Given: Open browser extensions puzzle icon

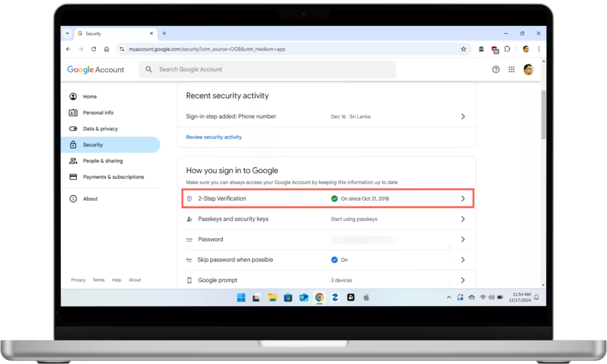Looking at the screenshot, I should (x=507, y=49).
